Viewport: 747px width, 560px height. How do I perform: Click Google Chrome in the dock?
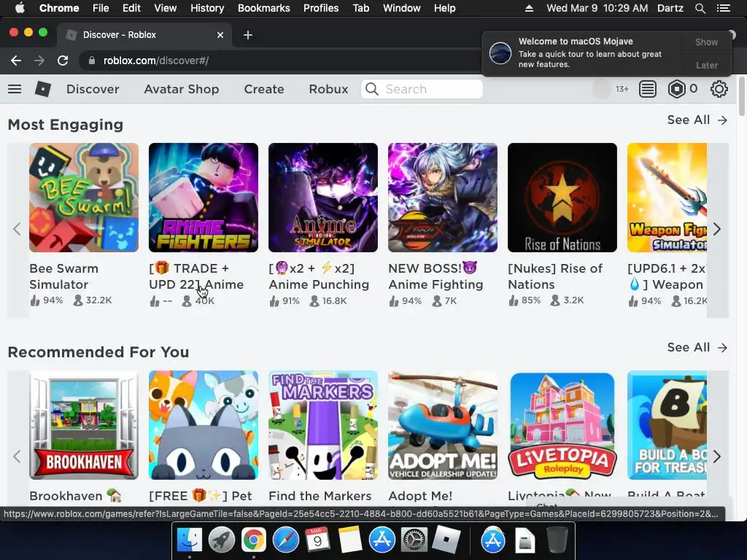point(253,540)
